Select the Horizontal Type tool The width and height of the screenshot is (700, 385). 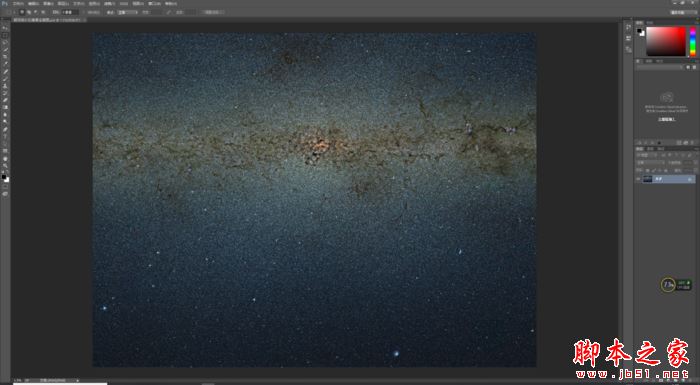(5, 136)
